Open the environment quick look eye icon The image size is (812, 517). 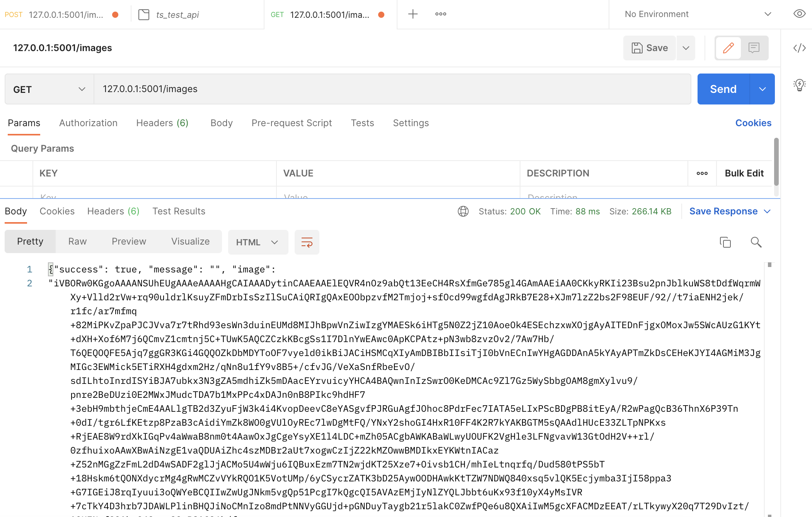(x=799, y=14)
